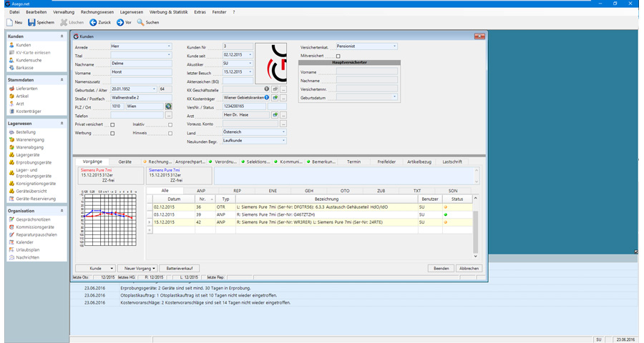Click the Vorgänge table vertical scrollbar
This screenshot has height=343, width=644.
tap(476, 227)
